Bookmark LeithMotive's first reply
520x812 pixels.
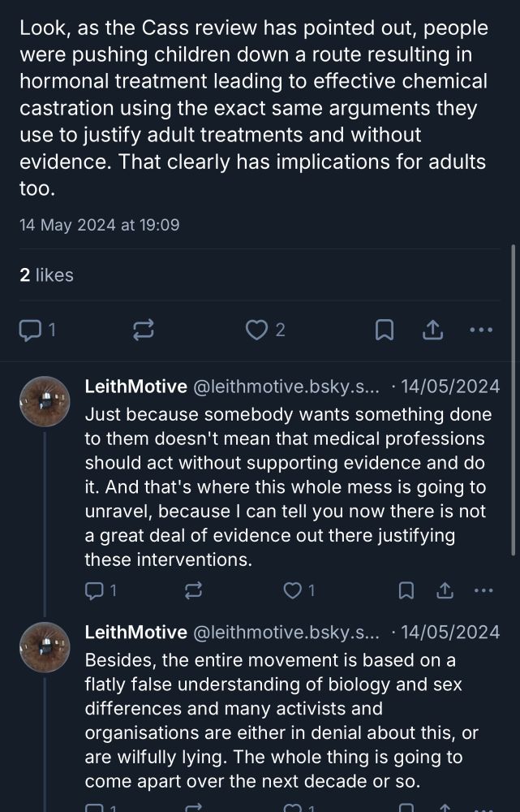click(x=406, y=590)
